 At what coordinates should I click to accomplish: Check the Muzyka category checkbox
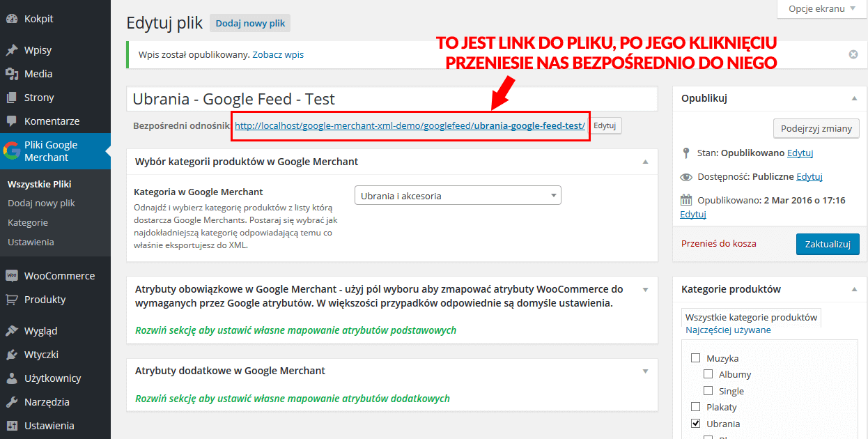point(695,358)
